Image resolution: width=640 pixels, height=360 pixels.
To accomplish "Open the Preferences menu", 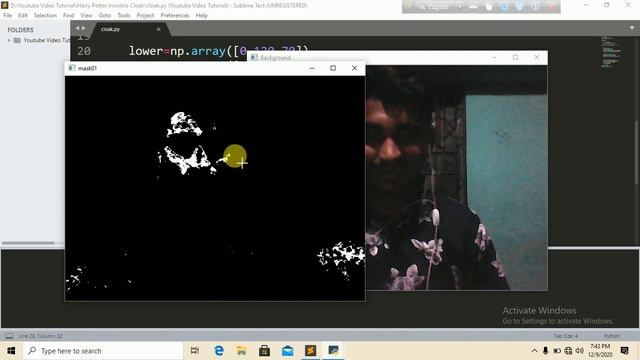I will (x=175, y=15).
